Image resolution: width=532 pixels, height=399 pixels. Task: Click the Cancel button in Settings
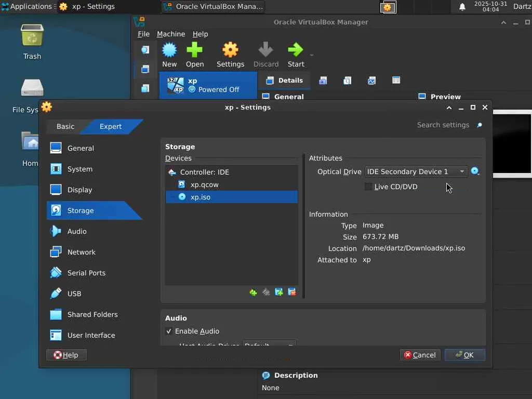pyautogui.click(x=420, y=355)
